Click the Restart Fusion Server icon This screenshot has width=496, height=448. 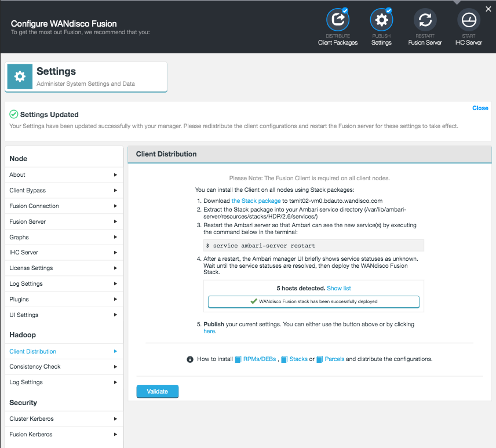coord(425,20)
